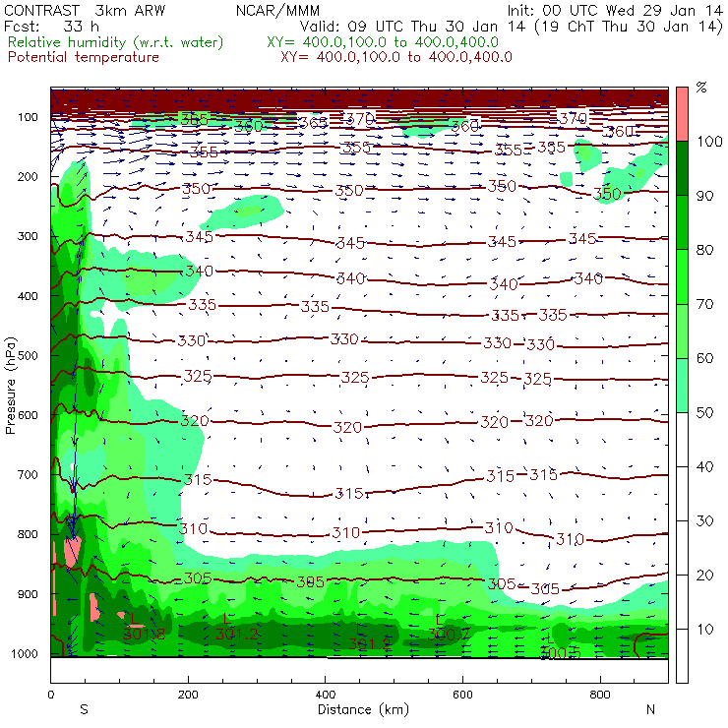Click the 70–80% bright green colorbar segment
This screenshot has width=728, height=728.
(682, 276)
